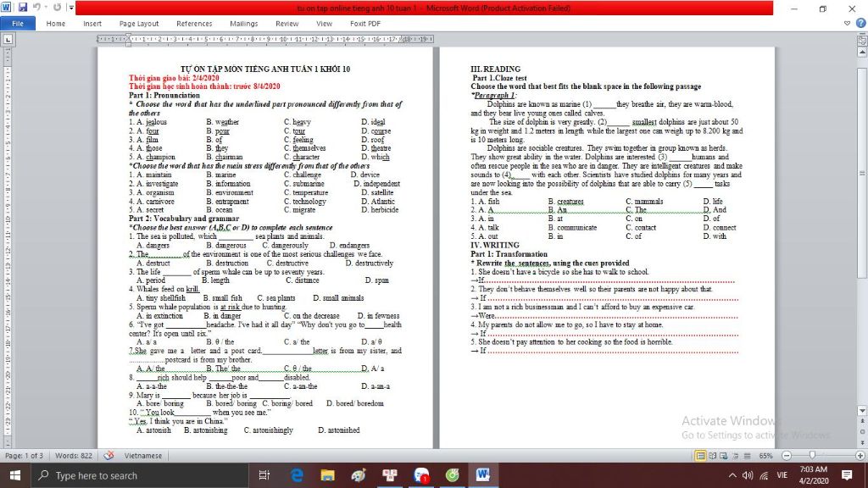The image size is (868, 488).
Task: Click the tab stop selector button
Action: (x=8, y=39)
